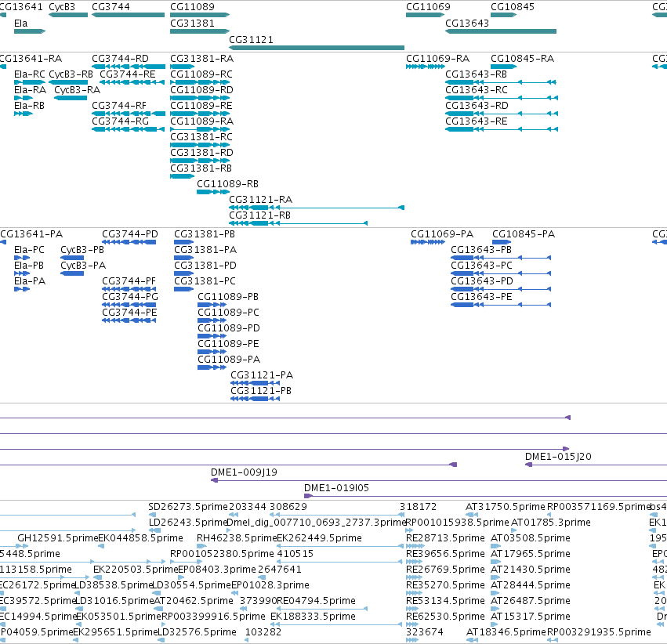Select the CycB3 gene label

click(62, 7)
